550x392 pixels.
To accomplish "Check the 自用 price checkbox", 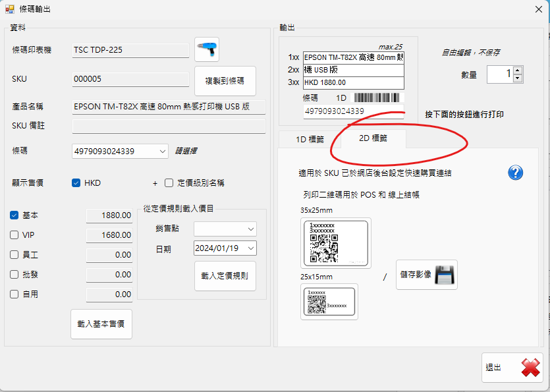I will (14, 294).
